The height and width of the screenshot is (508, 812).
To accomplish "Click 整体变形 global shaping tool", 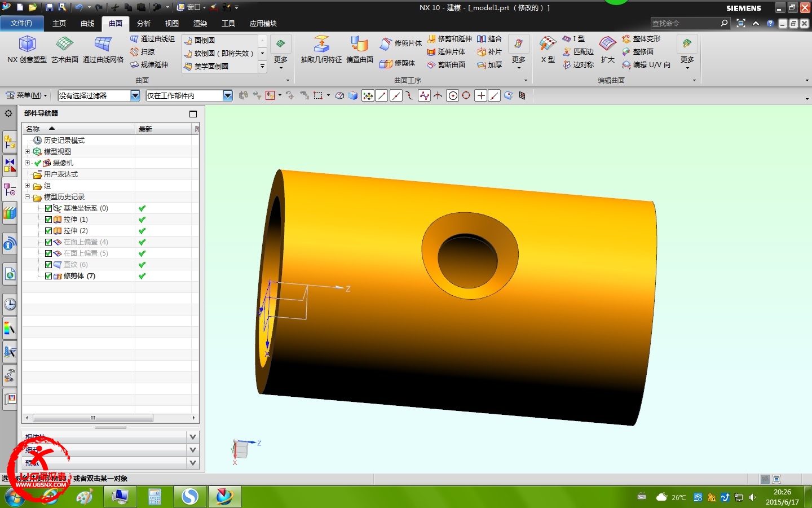I will [641, 39].
